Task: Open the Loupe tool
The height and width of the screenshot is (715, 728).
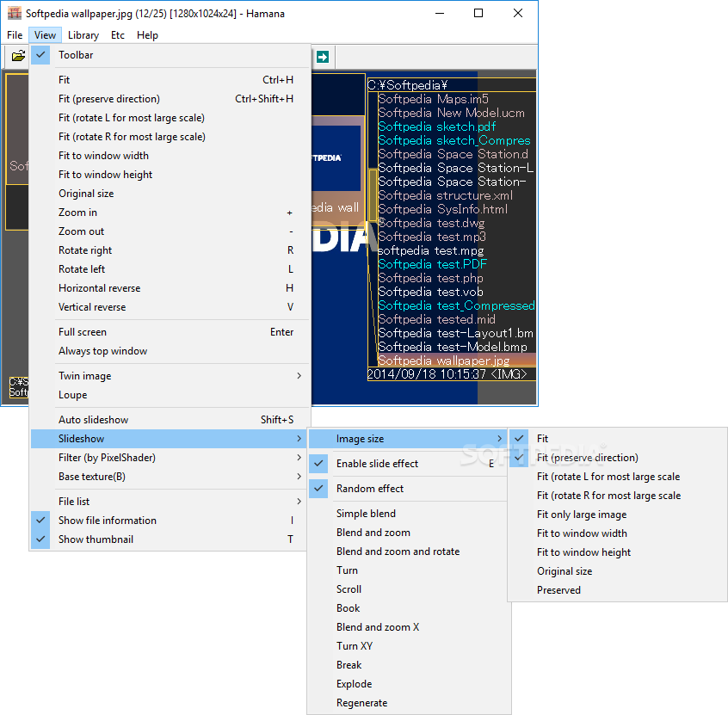Action: pyautogui.click(x=170, y=395)
